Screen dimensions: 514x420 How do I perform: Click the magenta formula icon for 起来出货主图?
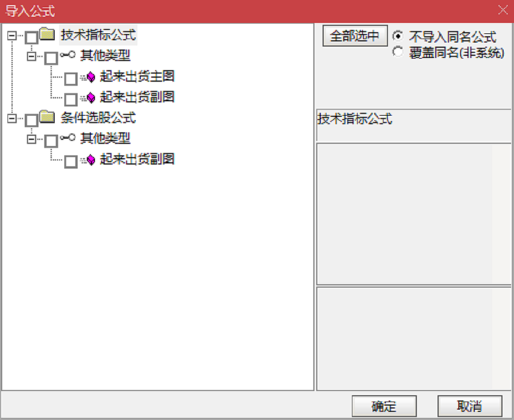89,78
